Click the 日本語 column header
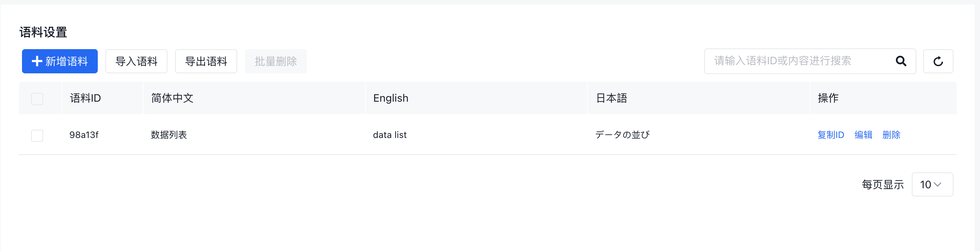Screen dimensions: 980x251 611,98
